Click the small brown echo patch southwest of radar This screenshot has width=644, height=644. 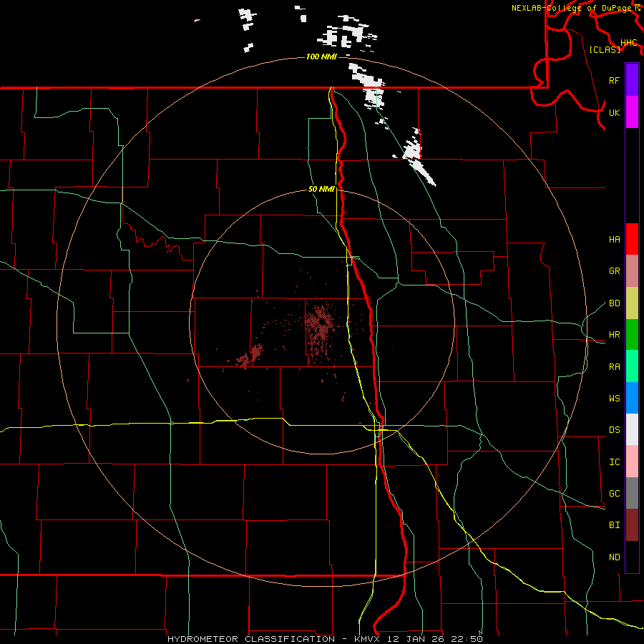point(250,355)
